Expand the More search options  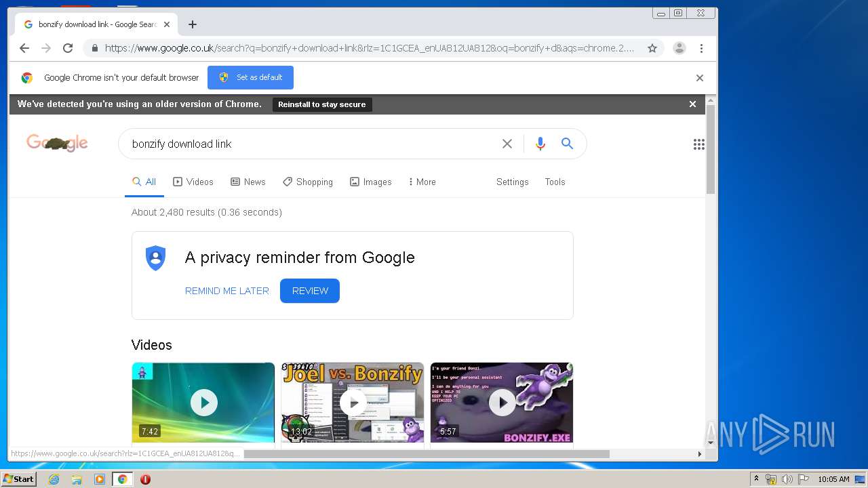click(x=422, y=182)
